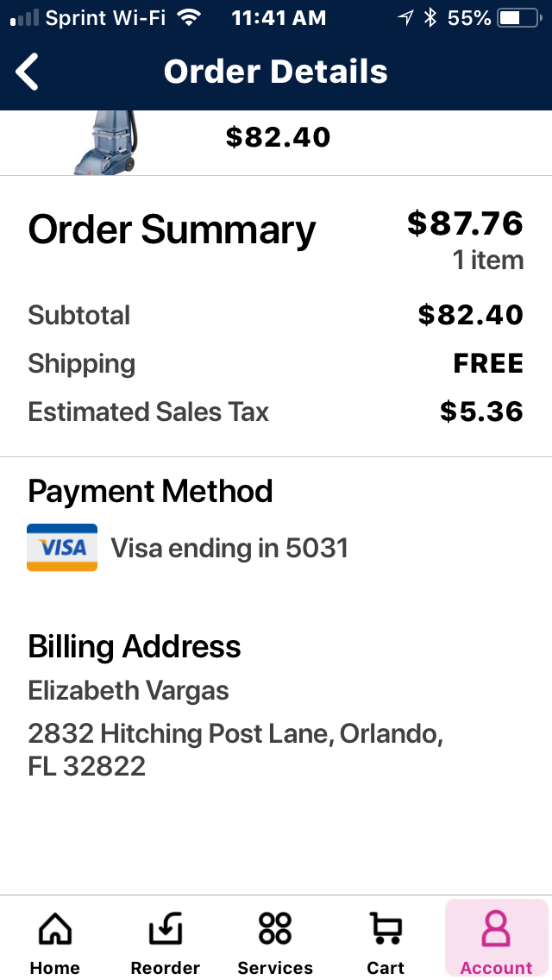This screenshot has width=552, height=980.
Task: Tap the Hitching Post Lane billing address
Action: 235,750
